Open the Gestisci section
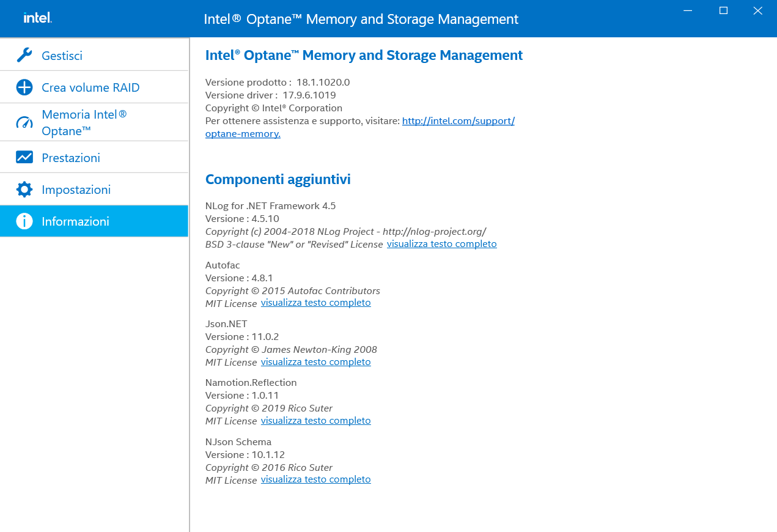 click(x=62, y=56)
